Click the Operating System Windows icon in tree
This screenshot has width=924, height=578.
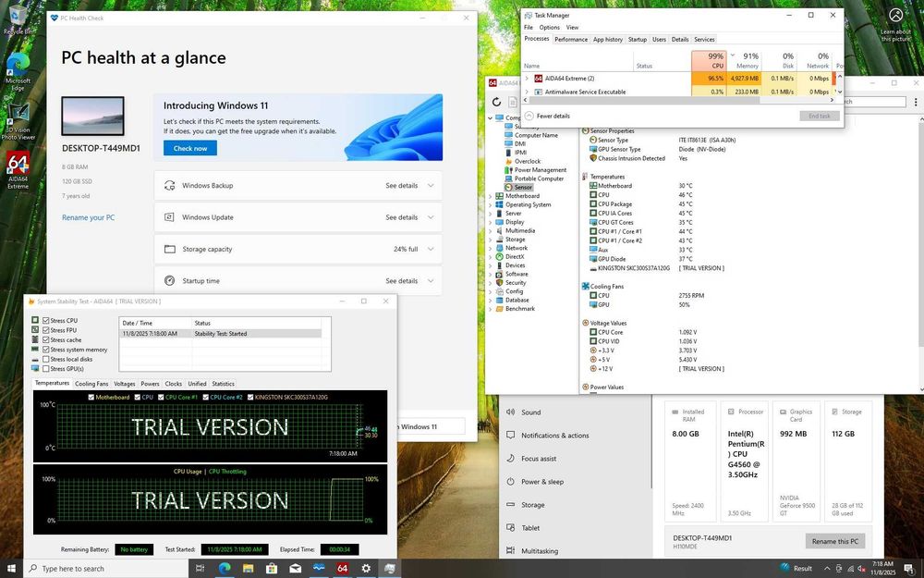[500, 204]
